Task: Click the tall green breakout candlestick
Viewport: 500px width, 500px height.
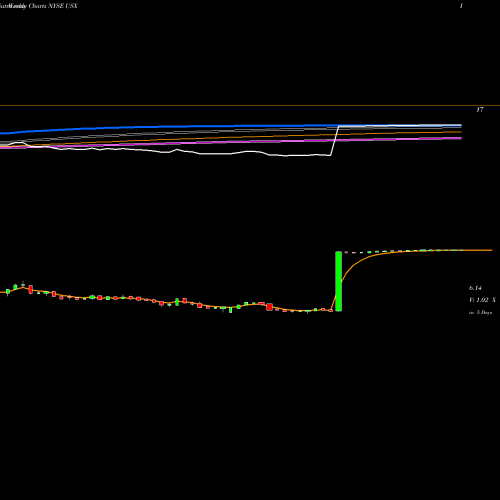Action: 338,281
